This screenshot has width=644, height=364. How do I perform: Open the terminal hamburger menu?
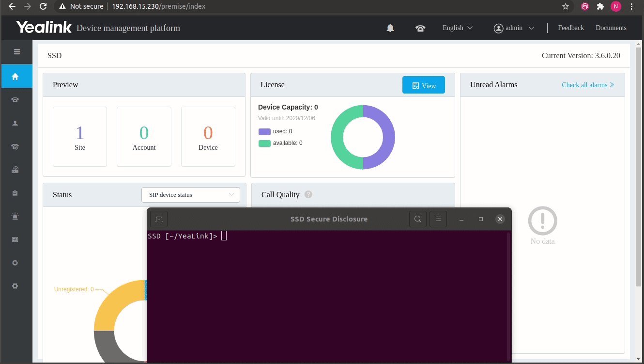point(438,219)
